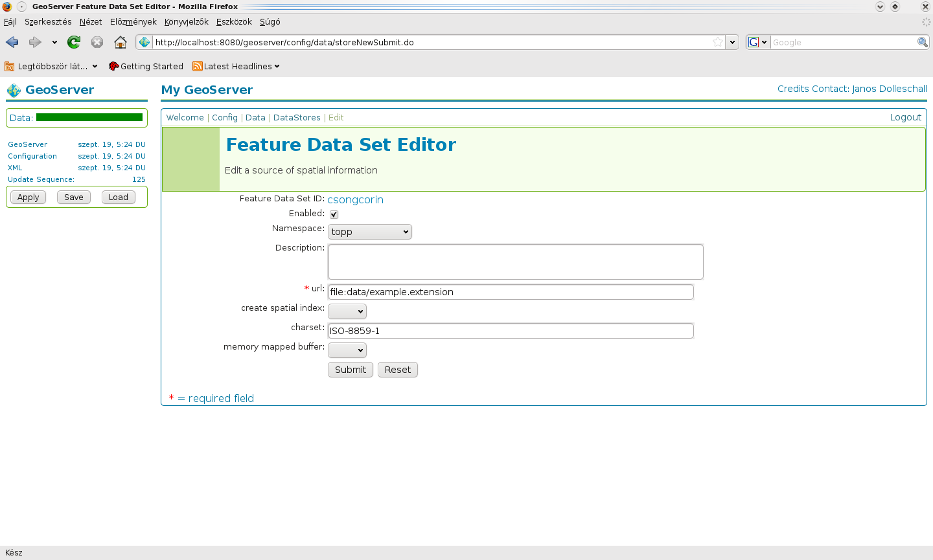Screen dimensions: 933x560
Task: Click the sticky window button in title bar
Action: [x=21, y=6]
